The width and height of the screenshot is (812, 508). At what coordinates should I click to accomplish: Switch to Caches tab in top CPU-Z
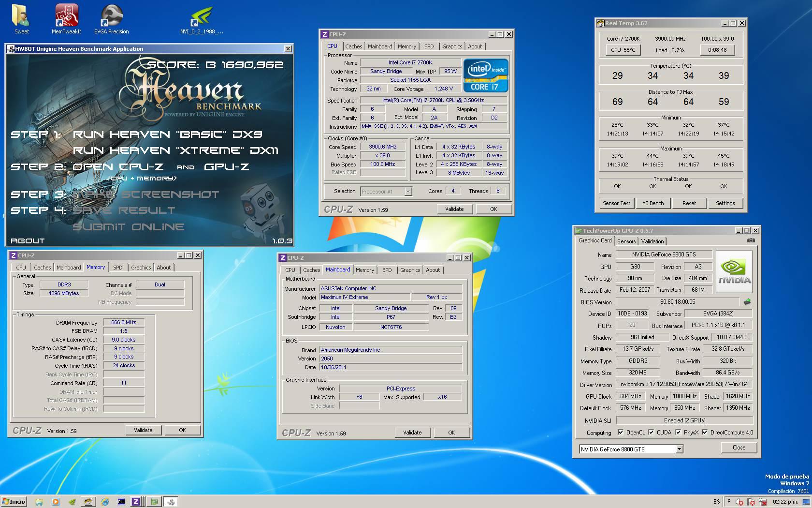[353, 46]
